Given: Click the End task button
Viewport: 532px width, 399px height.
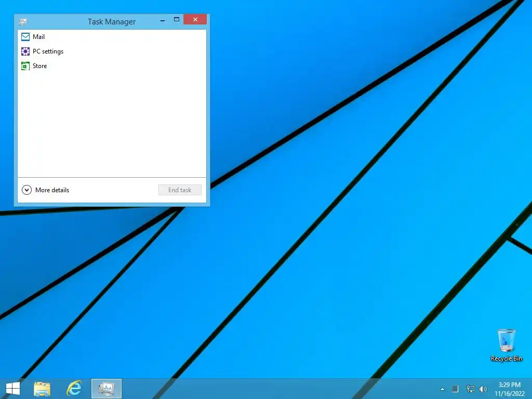Looking at the screenshot, I should point(180,190).
